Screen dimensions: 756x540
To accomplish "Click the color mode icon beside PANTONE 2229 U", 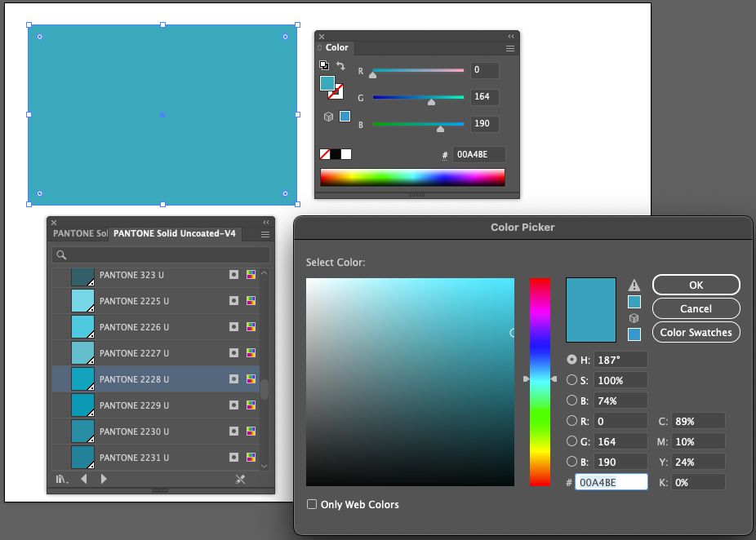I will [x=251, y=406].
